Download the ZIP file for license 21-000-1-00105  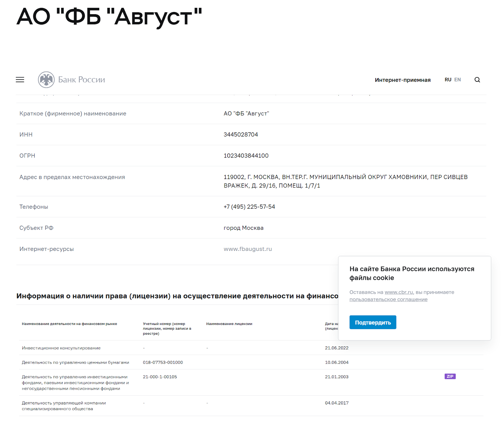(x=450, y=376)
